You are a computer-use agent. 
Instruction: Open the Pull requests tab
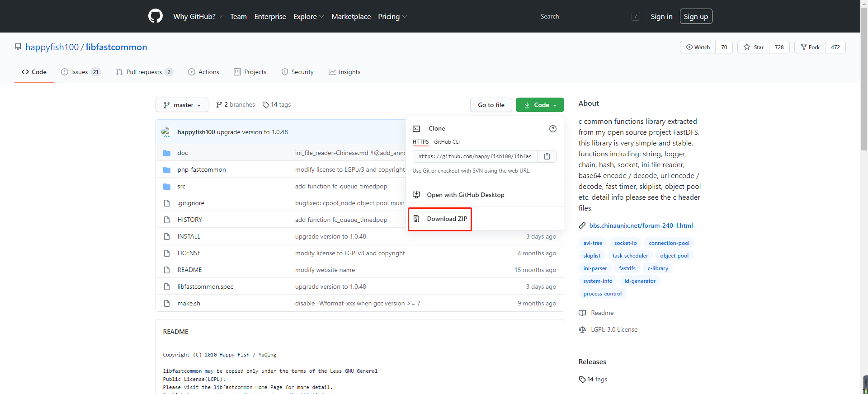coord(144,72)
